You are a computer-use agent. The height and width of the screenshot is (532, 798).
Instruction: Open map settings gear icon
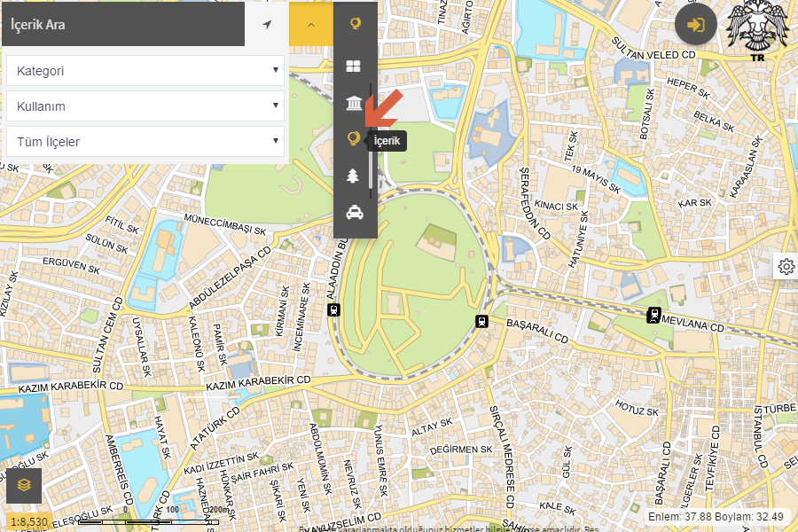tap(786, 266)
